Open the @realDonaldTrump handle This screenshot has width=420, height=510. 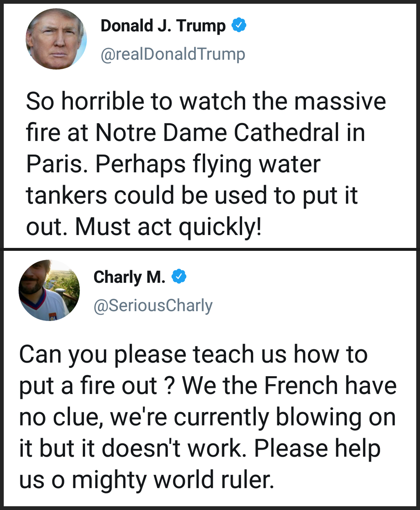click(173, 54)
